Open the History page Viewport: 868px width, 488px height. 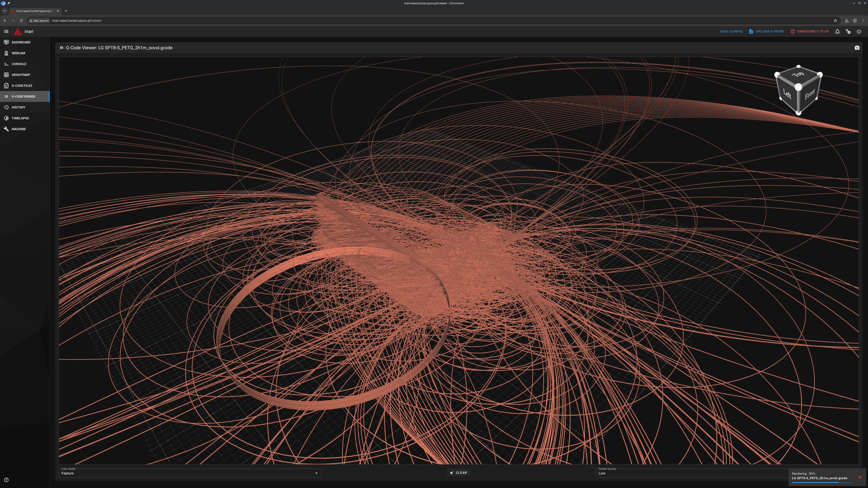(25, 107)
